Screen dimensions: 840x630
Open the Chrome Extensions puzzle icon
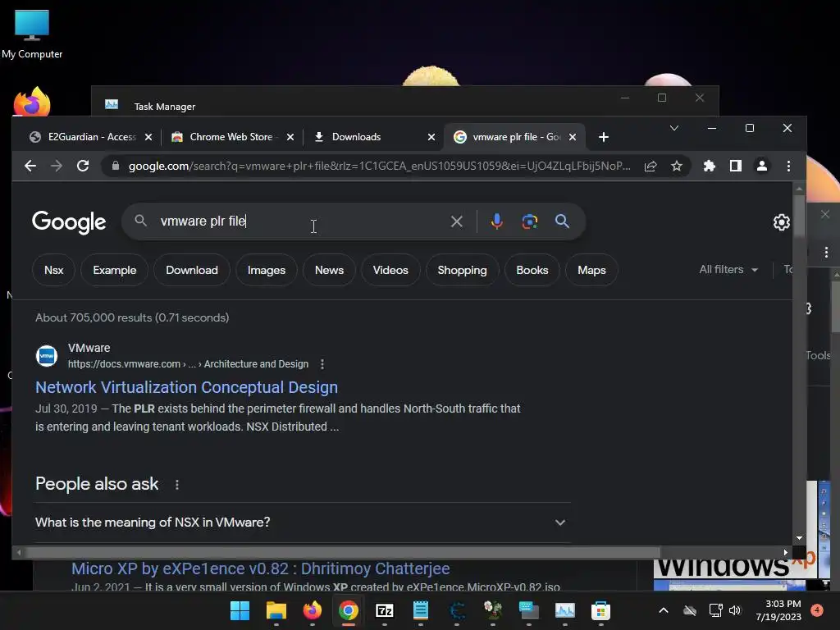pyautogui.click(x=710, y=166)
